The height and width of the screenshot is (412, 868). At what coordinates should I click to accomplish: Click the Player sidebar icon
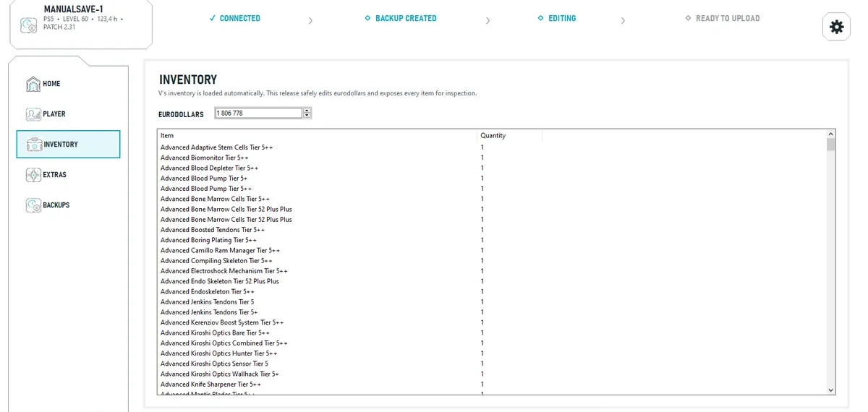click(33, 114)
